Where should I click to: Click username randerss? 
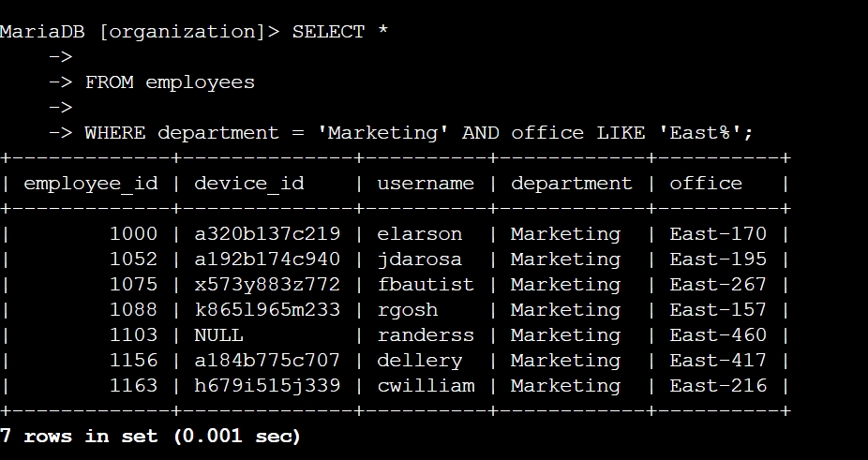[426, 335]
